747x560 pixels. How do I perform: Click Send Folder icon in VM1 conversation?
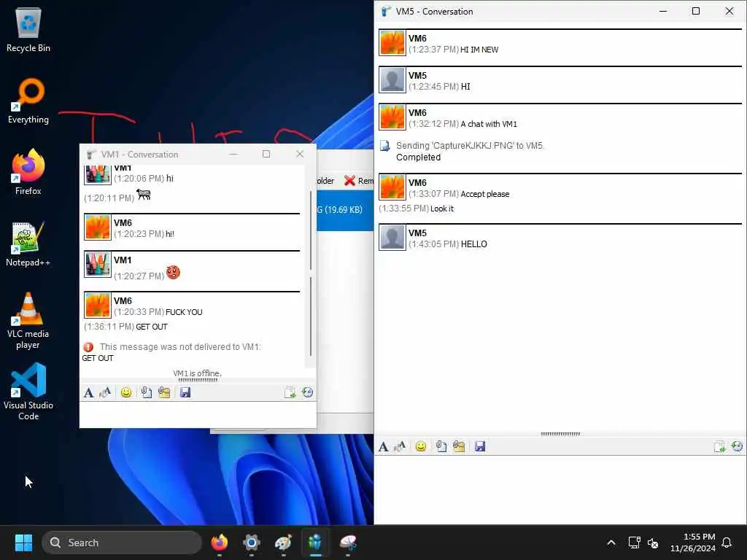[x=164, y=392]
